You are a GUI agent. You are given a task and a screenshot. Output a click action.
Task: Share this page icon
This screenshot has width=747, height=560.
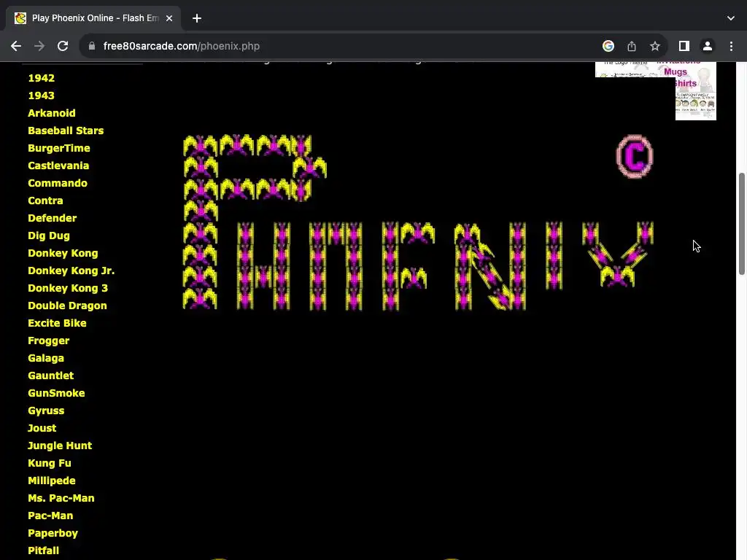[x=631, y=46]
